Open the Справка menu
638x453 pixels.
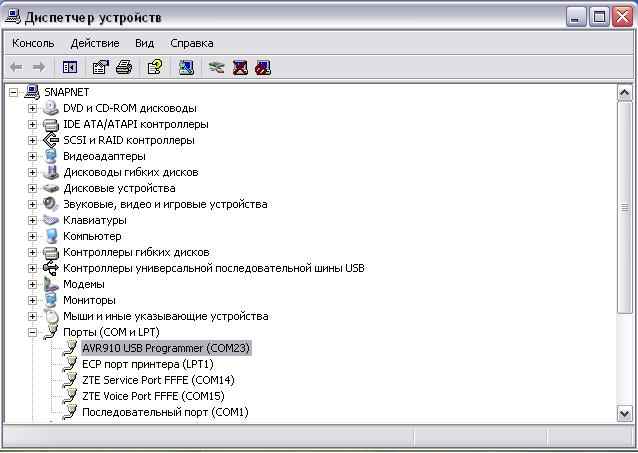192,43
